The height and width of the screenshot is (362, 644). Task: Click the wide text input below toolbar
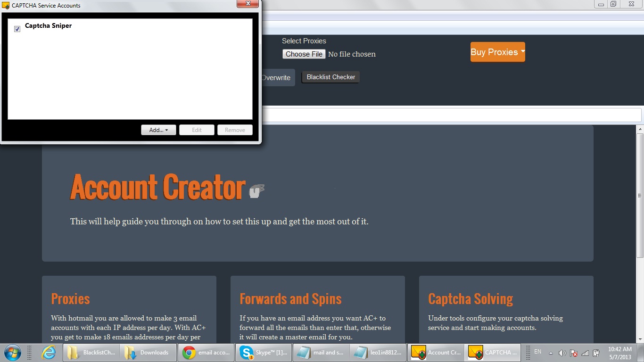(x=451, y=115)
